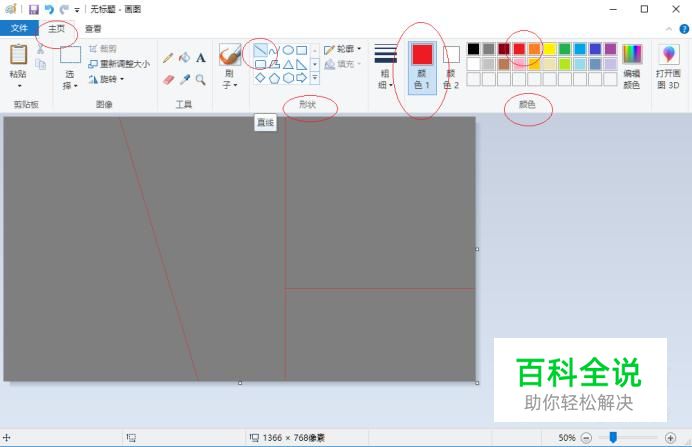692x447 pixels.
Task: Pick the black color swatch
Action: 474,49
